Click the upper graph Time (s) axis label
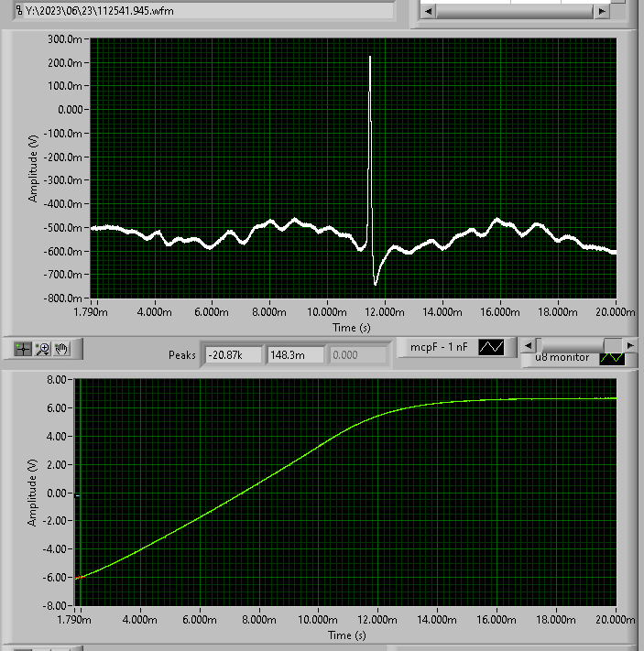644x651 pixels. [x=352, y=328]
